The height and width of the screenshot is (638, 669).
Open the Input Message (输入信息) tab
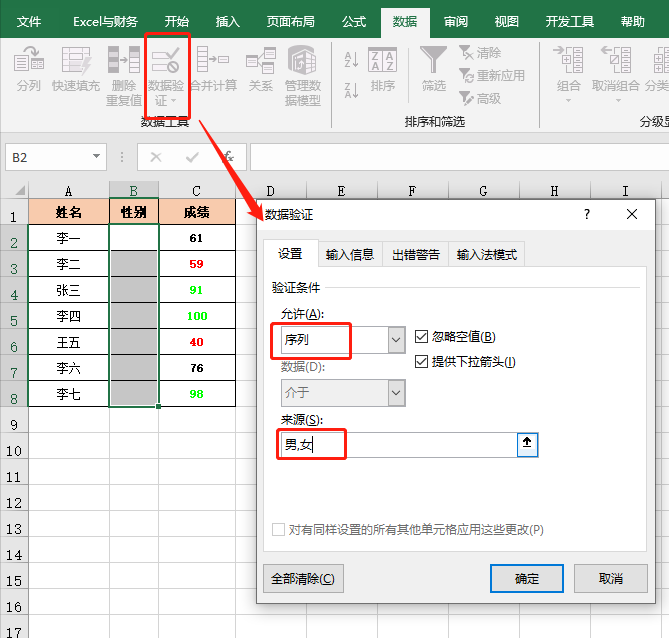pyautogui.click(x=350, y=254)
